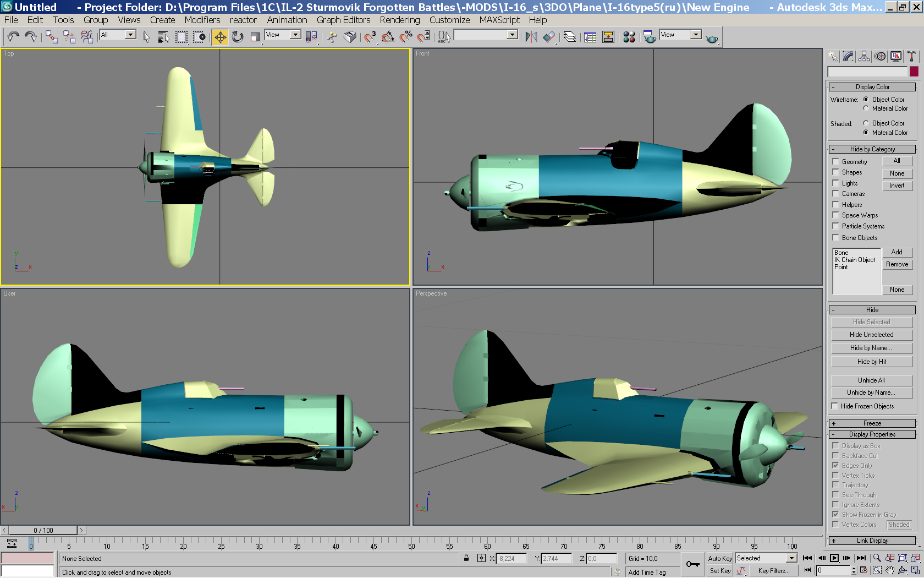Set Wireframe to Material Color

click(x=866, y=108)
